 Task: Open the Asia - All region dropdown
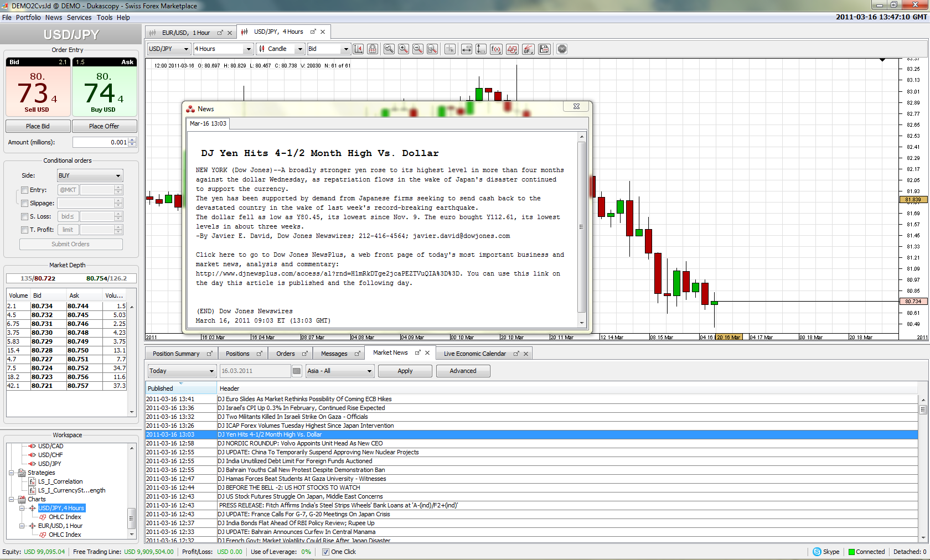coord(340,371)
